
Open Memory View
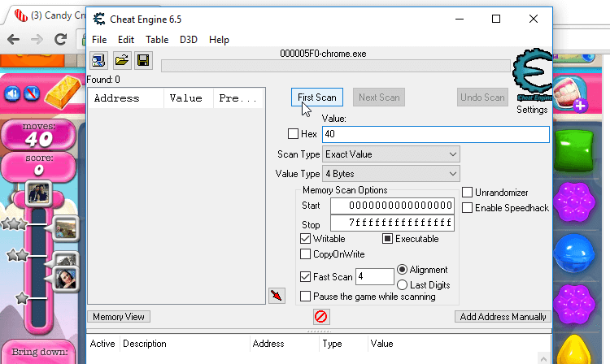[119, 317]
